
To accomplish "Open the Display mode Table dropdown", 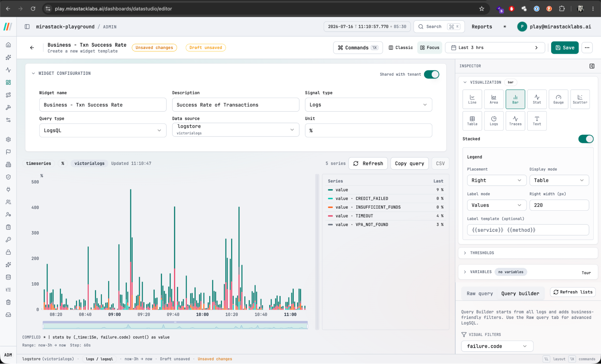I will 559,180.
